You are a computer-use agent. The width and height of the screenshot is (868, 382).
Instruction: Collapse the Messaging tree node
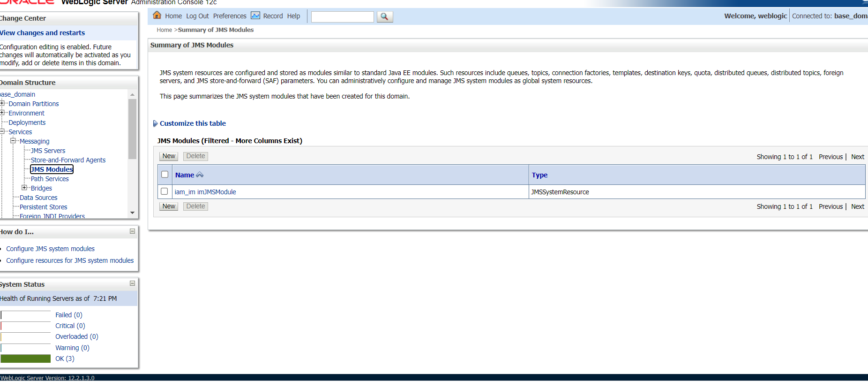click(13, 141)
